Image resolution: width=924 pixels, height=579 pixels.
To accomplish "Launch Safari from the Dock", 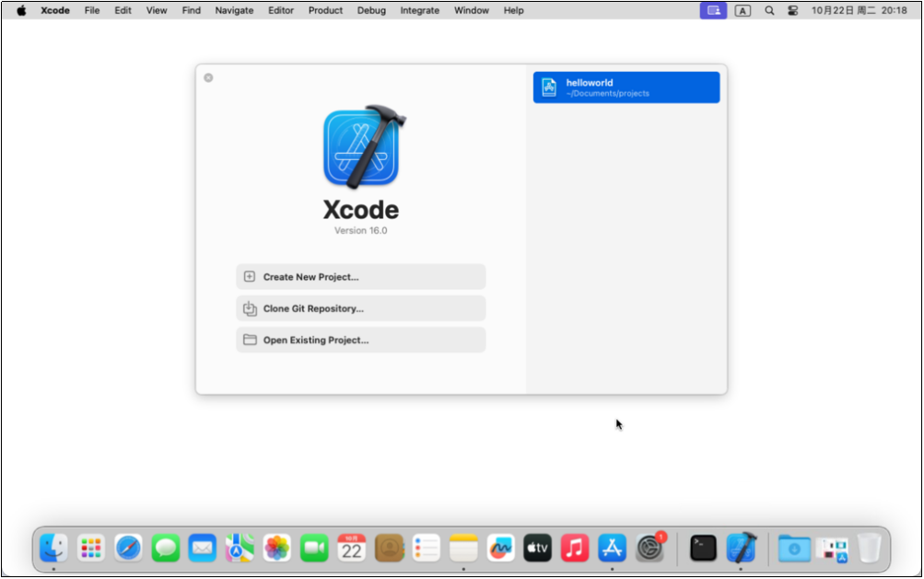I will tap(128, 549).
